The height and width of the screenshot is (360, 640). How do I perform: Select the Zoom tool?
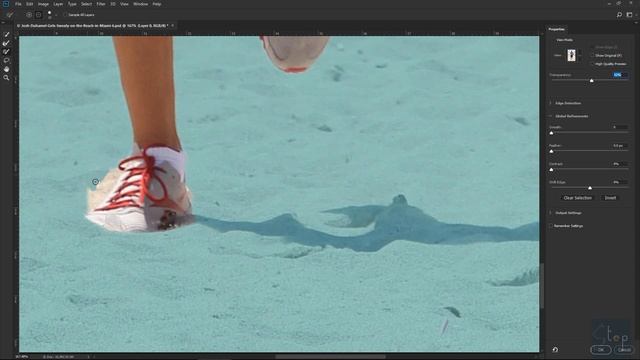[6, 78]
